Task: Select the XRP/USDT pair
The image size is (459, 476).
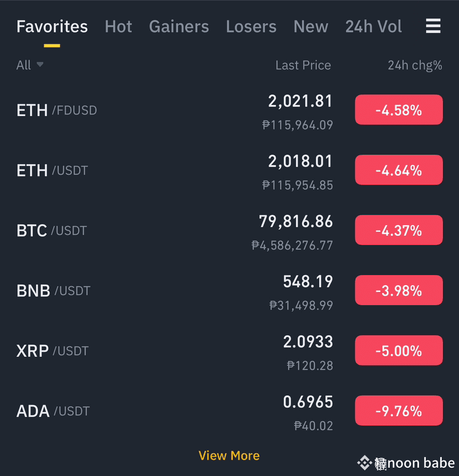Action: pos(229,351)
